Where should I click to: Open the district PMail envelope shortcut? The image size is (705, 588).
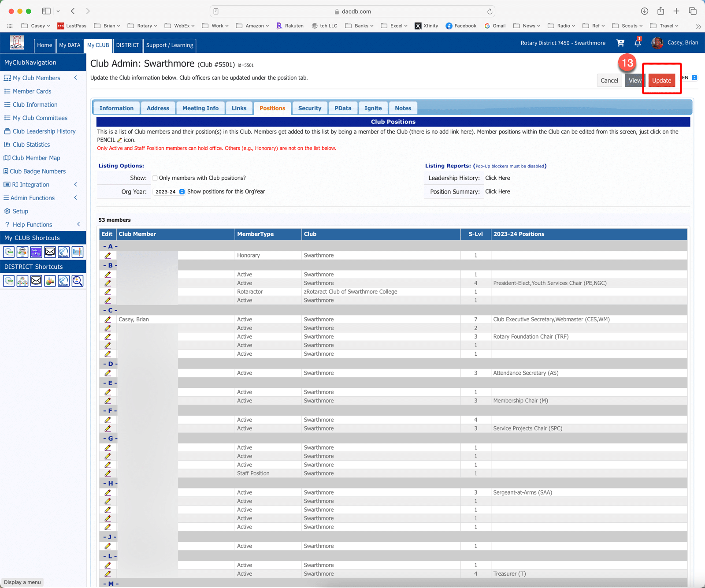[x=36, y=281]
